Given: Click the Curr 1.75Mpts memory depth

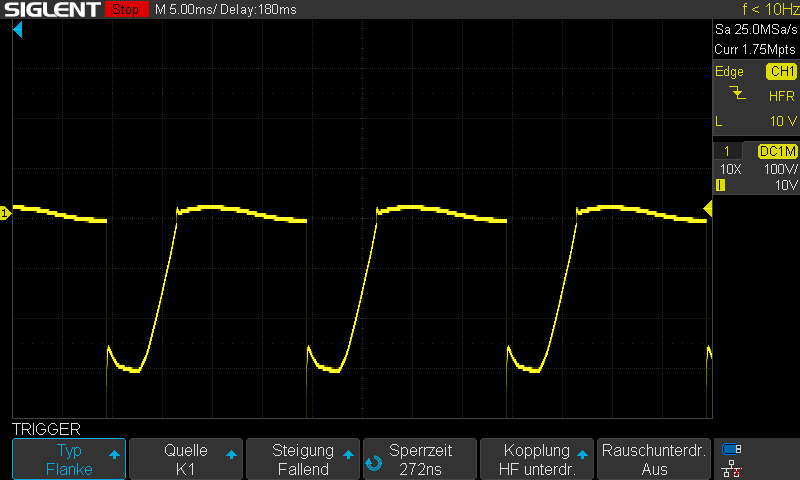Looking at the screenshot, I should (x=755, y=49).
